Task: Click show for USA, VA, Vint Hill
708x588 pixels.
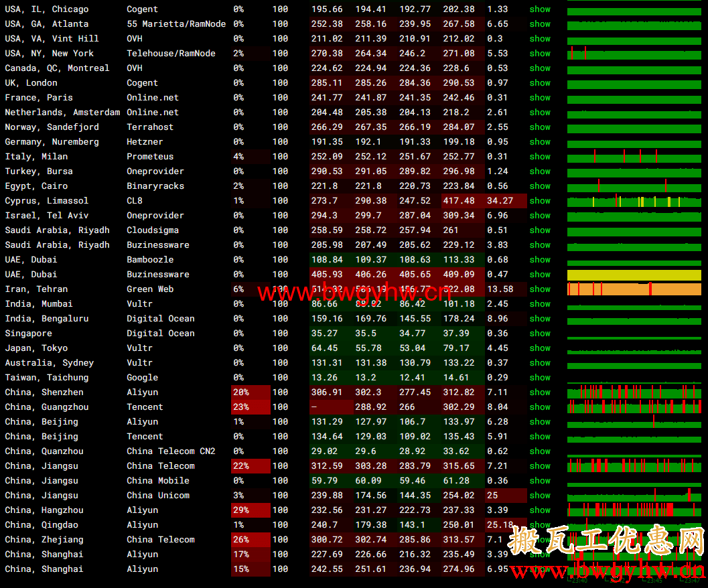Action: click(540, 39)
